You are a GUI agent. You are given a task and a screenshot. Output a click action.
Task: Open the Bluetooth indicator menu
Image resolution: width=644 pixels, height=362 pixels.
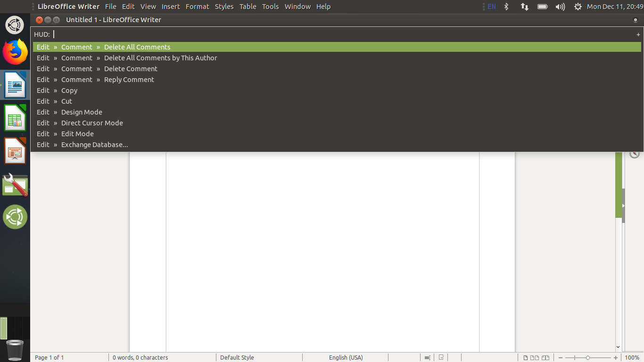[x=506, y=7]
